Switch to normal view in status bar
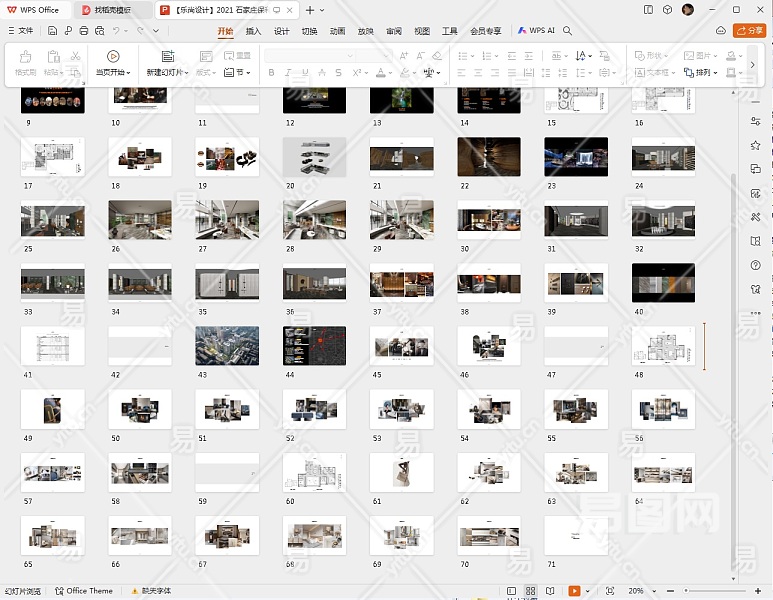This screenshot has width=773, height=600. (x=512, y=591)
